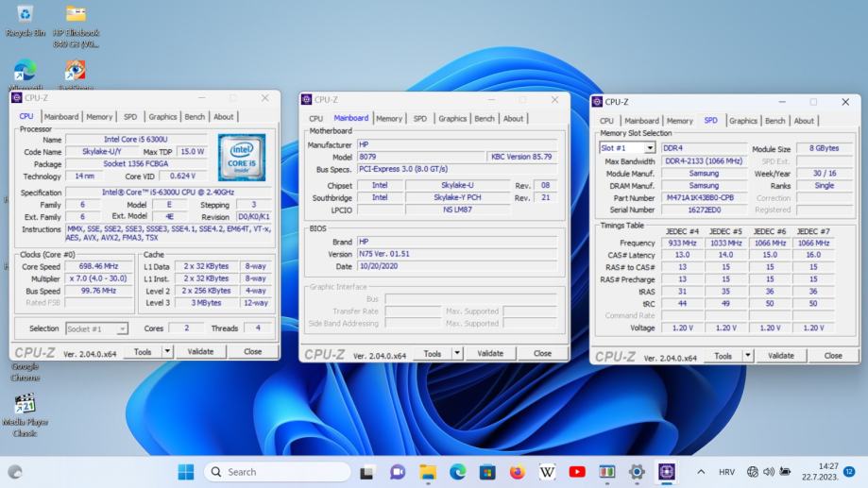Click the Windows Start button

pos(186,472)
